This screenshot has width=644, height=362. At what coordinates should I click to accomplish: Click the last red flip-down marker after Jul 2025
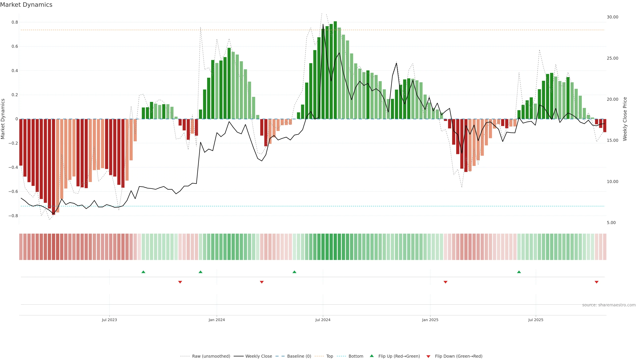tap(597, 282)
